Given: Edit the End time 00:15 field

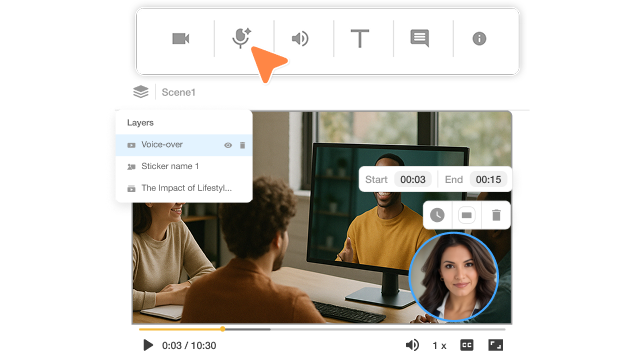Looking at the screenshot, I should [488, 180].
